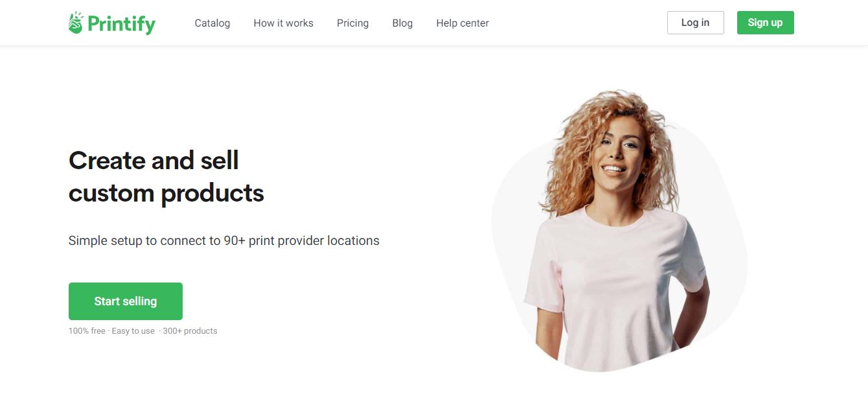Open the Catalog menu item
The height and width of the screenshot is (394, 868).
coord(212,23)
